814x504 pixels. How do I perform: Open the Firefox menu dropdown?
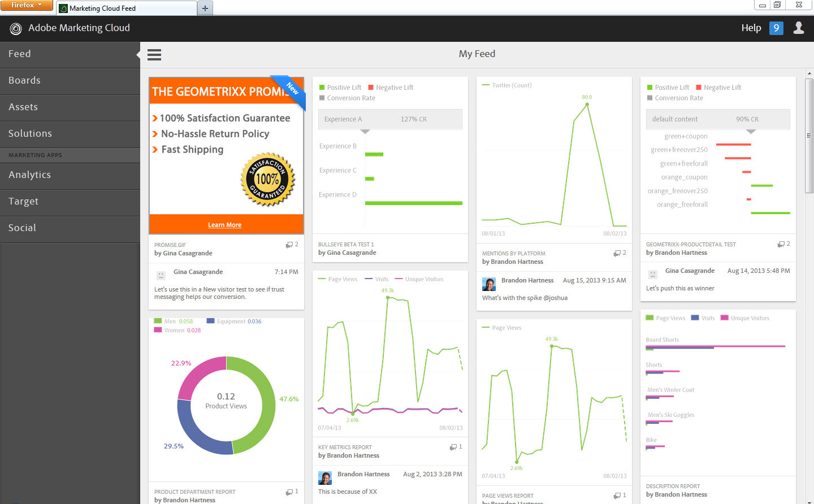26,5
